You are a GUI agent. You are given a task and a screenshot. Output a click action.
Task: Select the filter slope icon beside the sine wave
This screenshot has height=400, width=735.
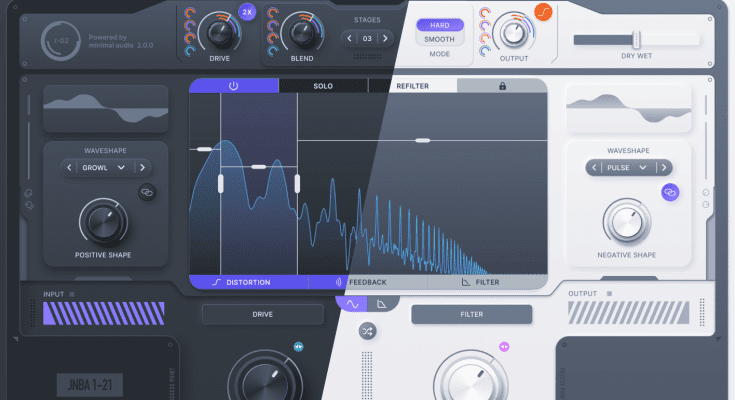pyautogui.click(x=382, y=303)
